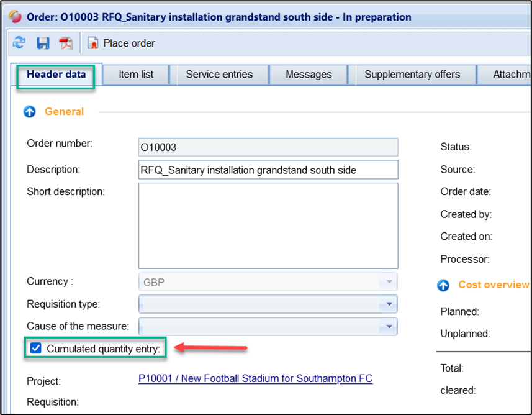
Task: Click the save floppy disk icon
Action: click(x=43, y=43)
